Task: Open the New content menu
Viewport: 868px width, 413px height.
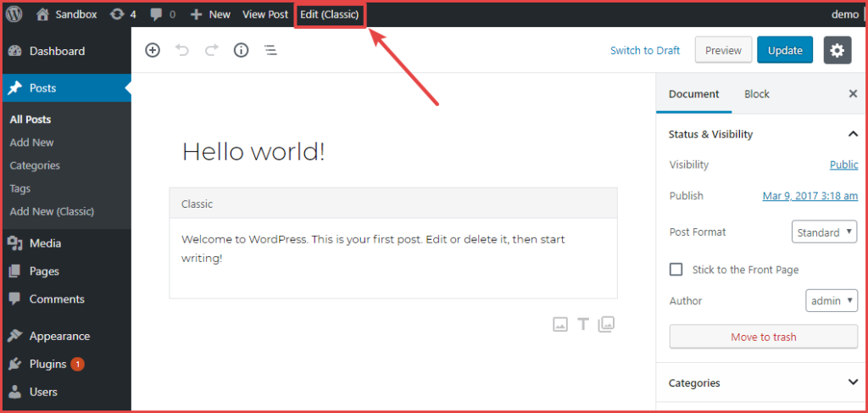Action: click(210, 14)
